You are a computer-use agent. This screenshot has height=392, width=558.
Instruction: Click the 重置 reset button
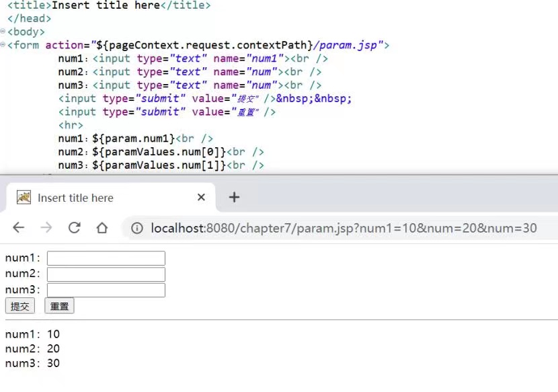[58, 306]
